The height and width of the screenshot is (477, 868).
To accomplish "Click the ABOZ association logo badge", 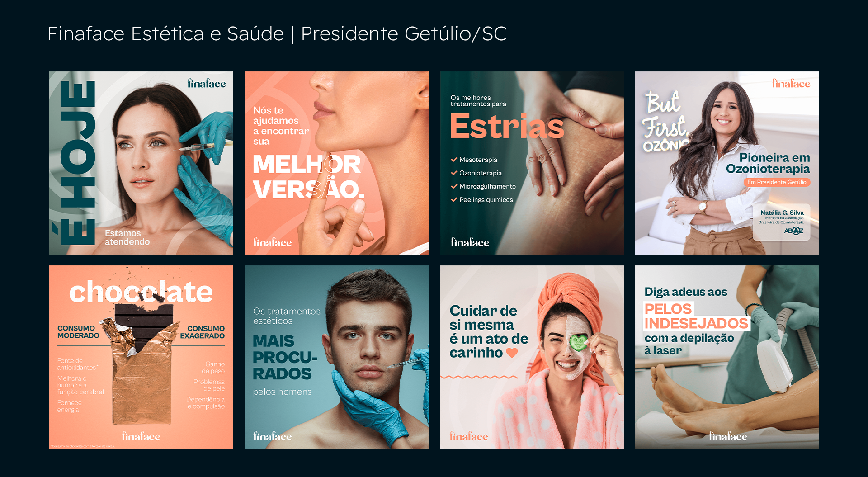I will (x=794, y=231).
